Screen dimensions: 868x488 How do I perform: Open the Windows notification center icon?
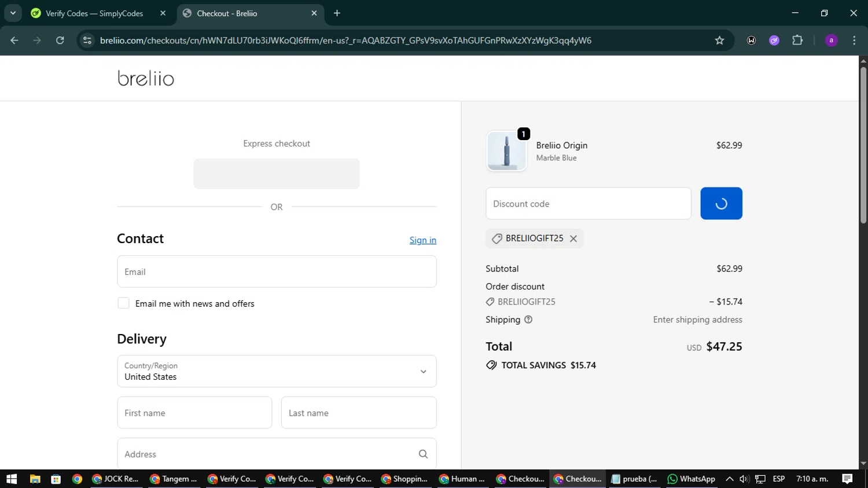coord(847,479)
